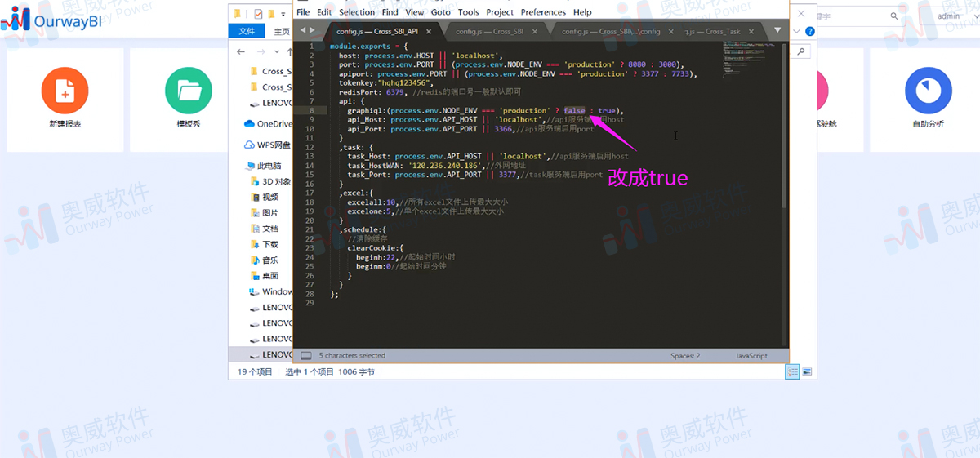
Task: Click the 驾驶舱 pink icon
Action: 822,91
